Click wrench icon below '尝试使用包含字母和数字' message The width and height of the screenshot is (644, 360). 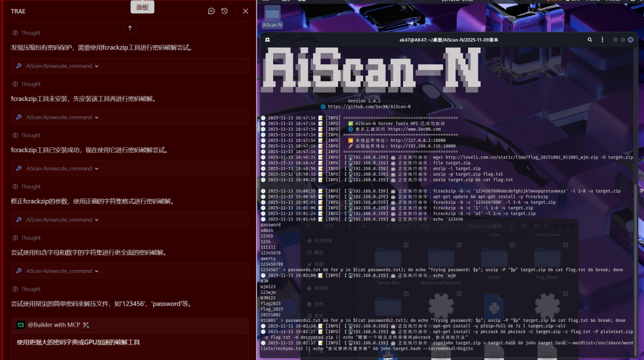coord(19,271)
